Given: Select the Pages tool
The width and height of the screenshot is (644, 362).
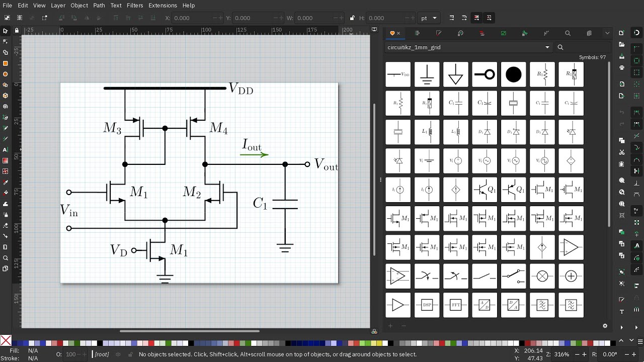Looking at the screenshot, I should pyautogui.click(x=6, y=268).
